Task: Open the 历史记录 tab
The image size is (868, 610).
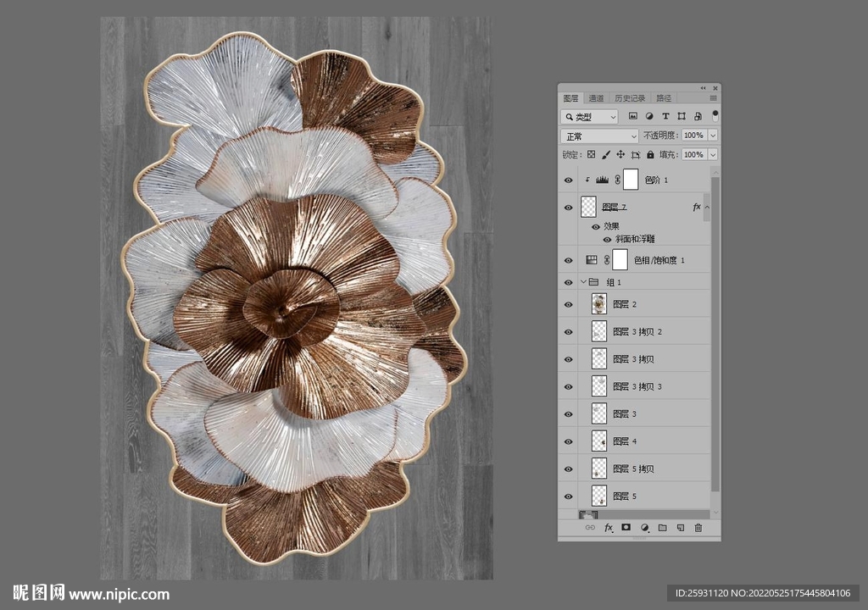Action: click(630, 98)
